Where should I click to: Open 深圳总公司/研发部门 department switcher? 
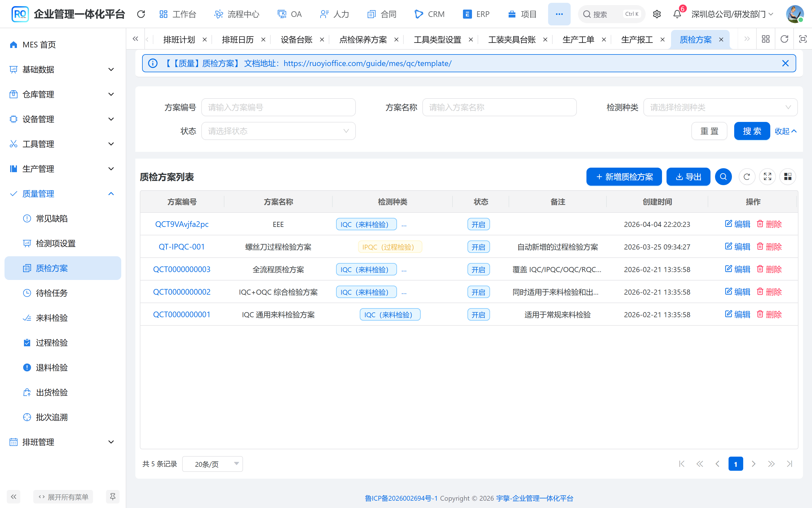click(732, 14)
